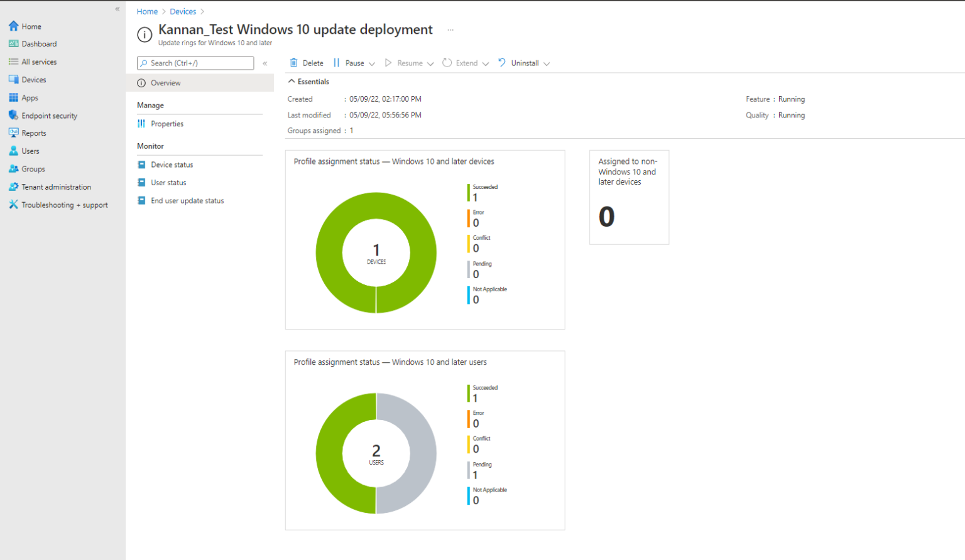Click the Apps grid icon in sidebar
This screenshot has height=560, width=965.
[13, 98]
